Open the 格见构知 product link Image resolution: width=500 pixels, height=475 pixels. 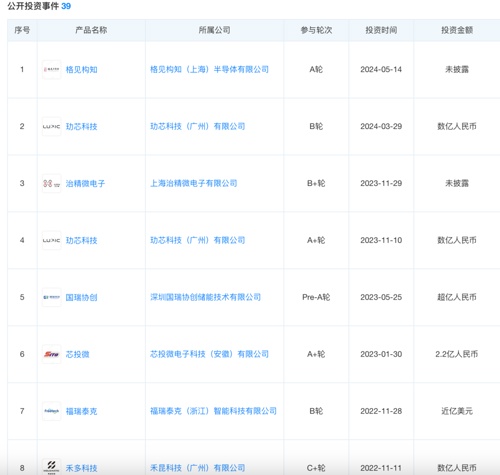coord(82,70)
